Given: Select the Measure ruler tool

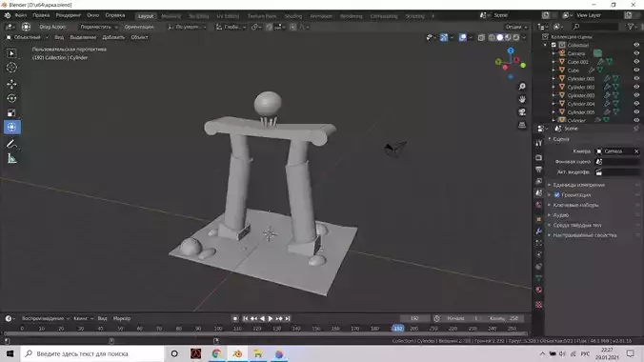Looking at the screenshot, I should click(11, 158).
